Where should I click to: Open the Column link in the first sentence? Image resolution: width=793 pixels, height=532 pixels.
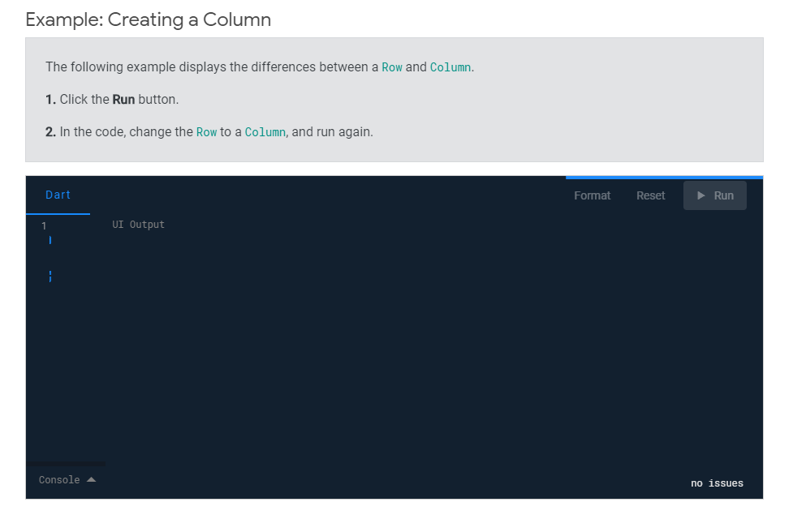pyautogui.click(x=450, y=67)
